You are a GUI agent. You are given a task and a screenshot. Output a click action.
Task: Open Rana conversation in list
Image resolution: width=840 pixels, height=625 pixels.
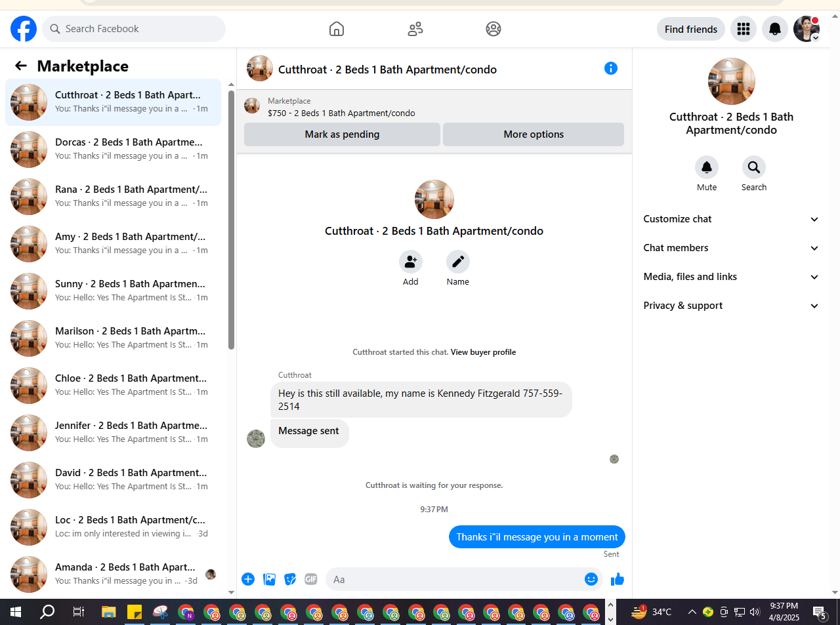113,197
